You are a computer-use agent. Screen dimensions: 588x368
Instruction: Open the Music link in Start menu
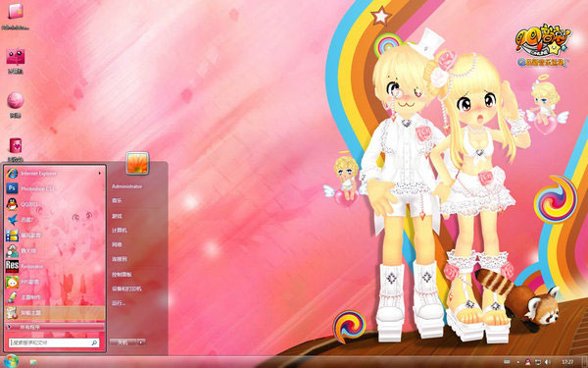coord(117,201)
